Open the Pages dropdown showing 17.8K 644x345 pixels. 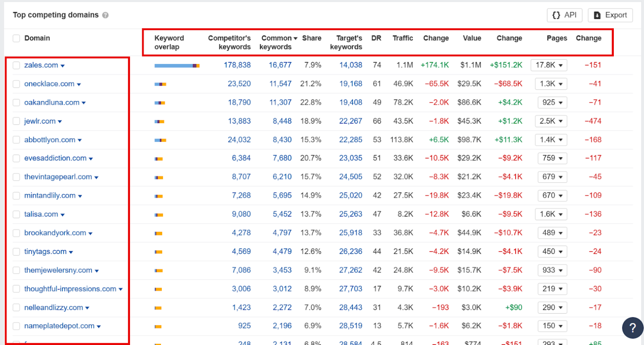pyautogui.click(x=549, y=65)
